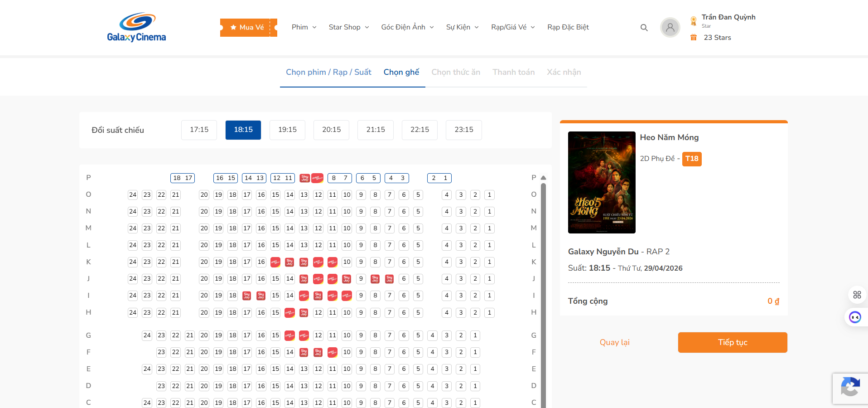Select seat 12 in row M

(318, 228)
